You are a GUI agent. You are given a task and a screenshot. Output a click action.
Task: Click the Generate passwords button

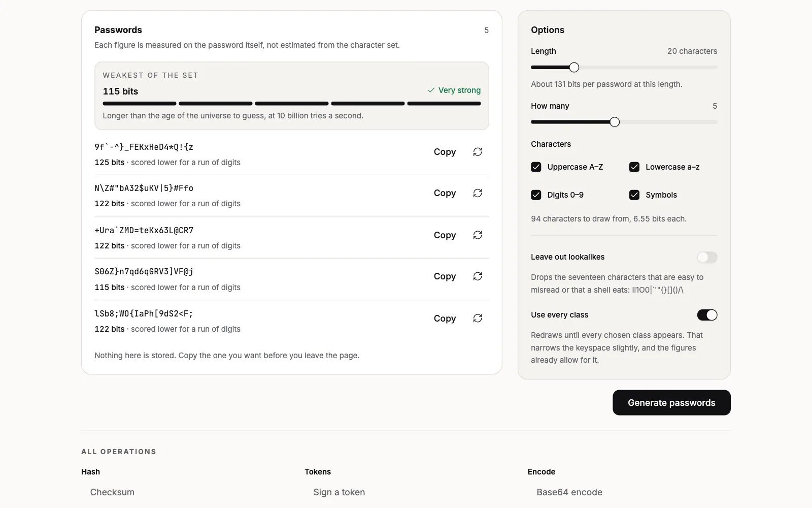671,403
